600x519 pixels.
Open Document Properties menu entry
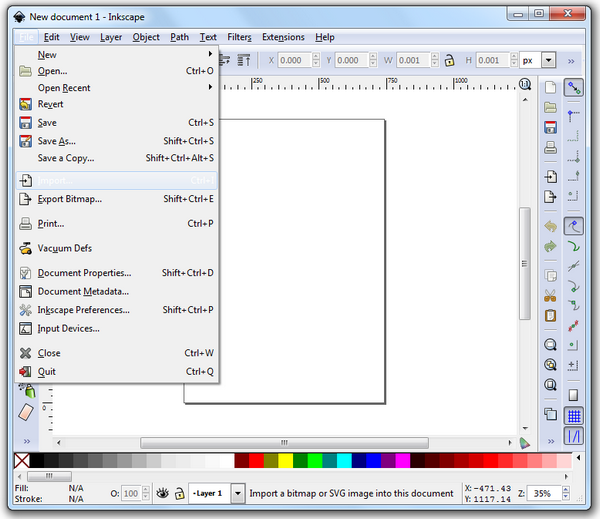point(117,273)
